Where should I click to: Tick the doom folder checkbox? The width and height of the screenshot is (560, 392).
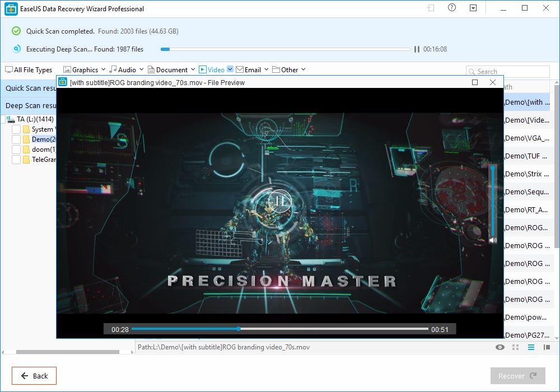[16, 149]
